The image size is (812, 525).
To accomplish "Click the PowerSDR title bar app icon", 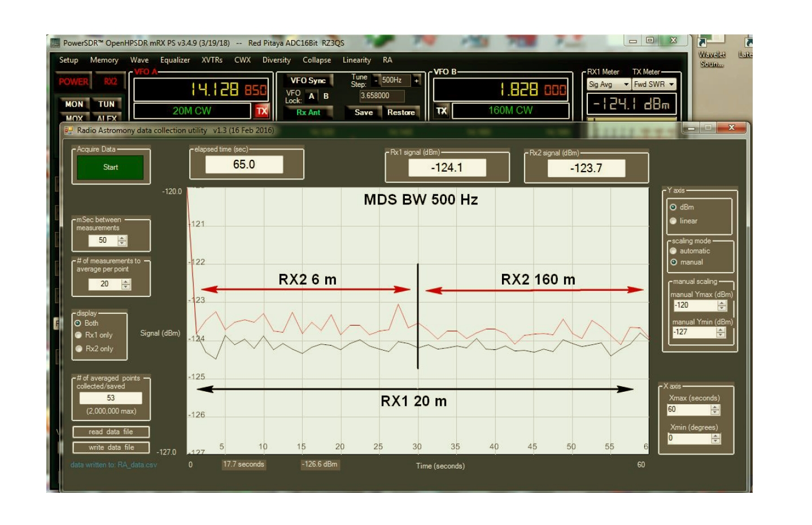I will point(55,43).
